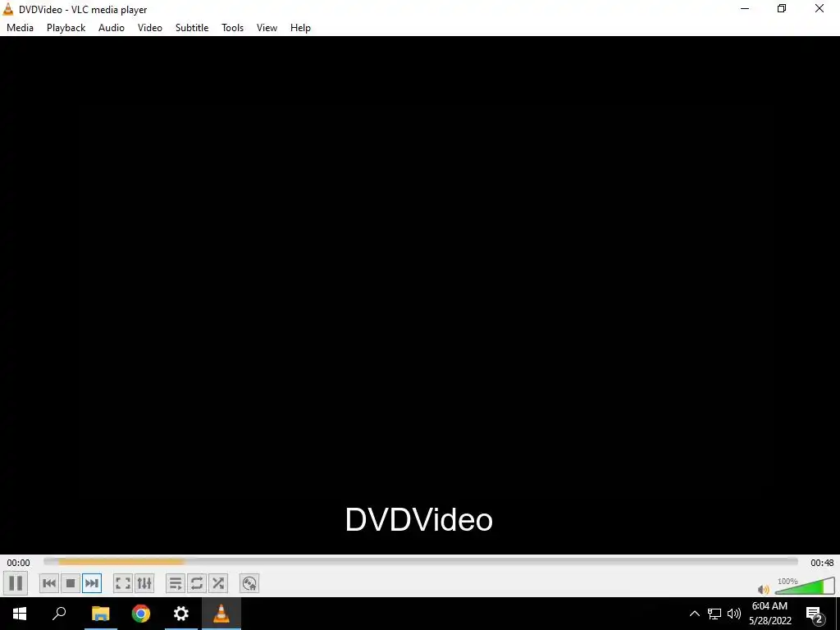This screenshot has width=840, height=630.
Task: Open the Playback menu
Action: (66, 28)
